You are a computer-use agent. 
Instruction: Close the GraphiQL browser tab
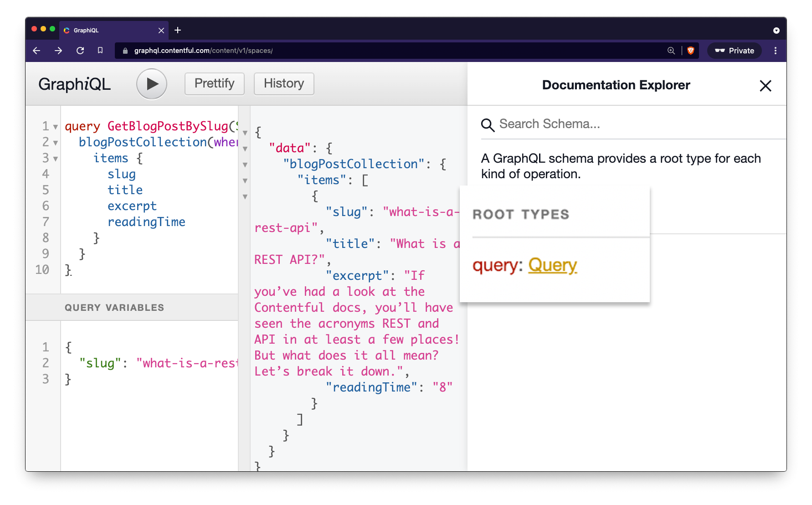click(161, 31)
